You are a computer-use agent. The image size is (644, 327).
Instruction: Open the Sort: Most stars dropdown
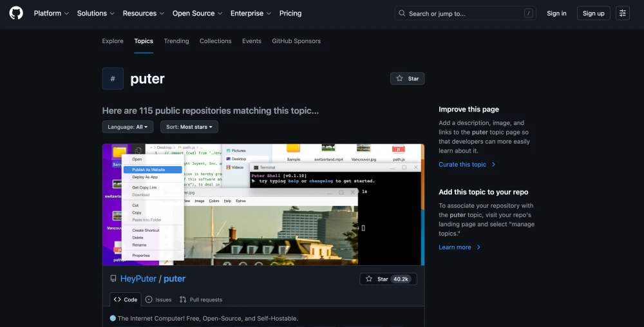tap(189, 127)
